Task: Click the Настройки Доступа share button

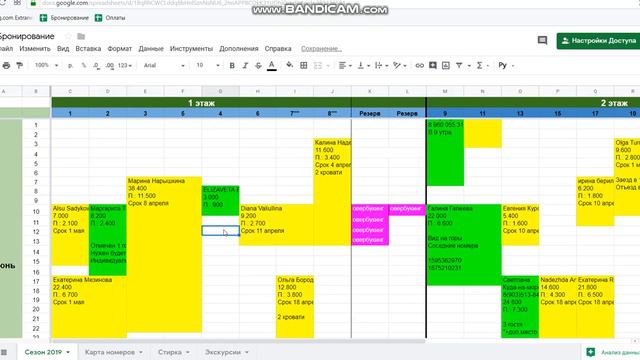Action: point(598,41)
